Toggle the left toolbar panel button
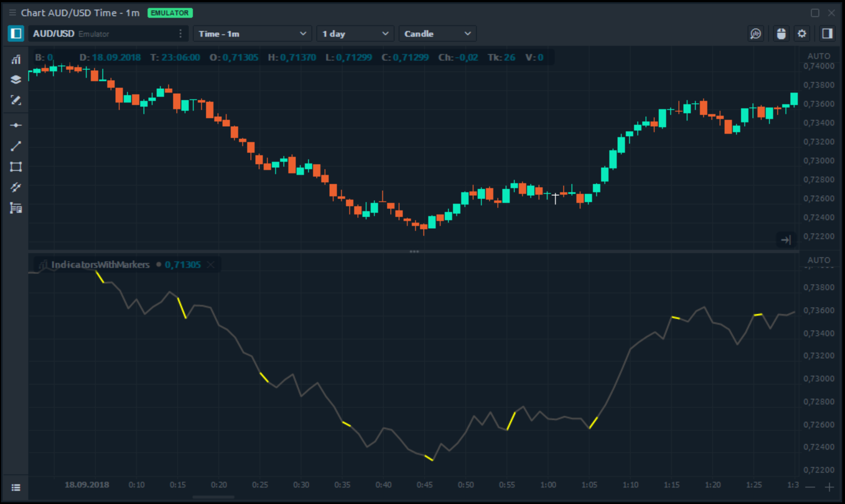This screenshot has height=504, width=845. [16, 34]
